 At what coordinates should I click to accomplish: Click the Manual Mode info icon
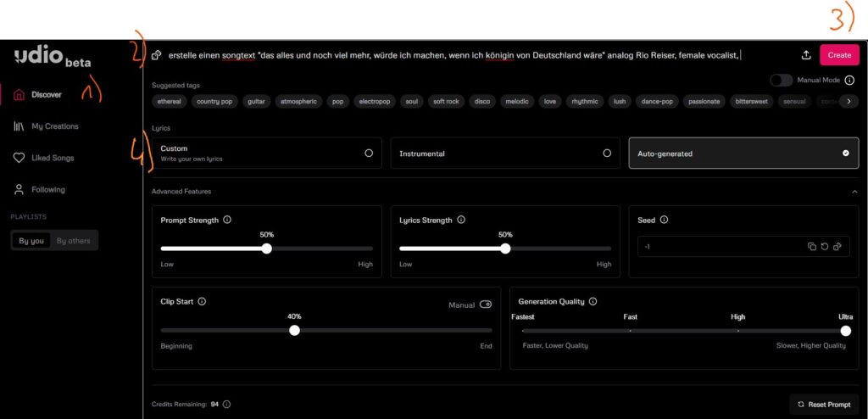(849, 81)
